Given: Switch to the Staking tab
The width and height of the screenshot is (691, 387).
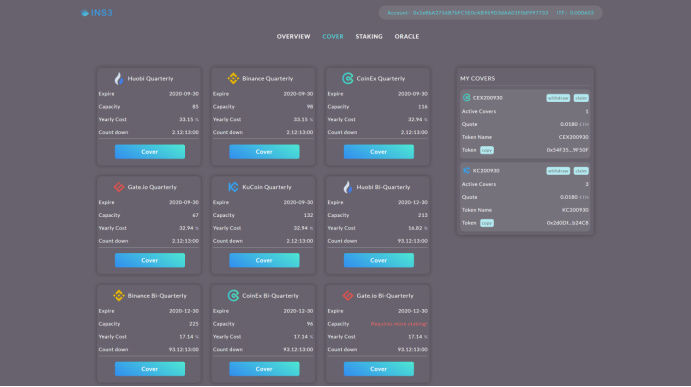Looking at the screenshot, I should coord(369,37).
